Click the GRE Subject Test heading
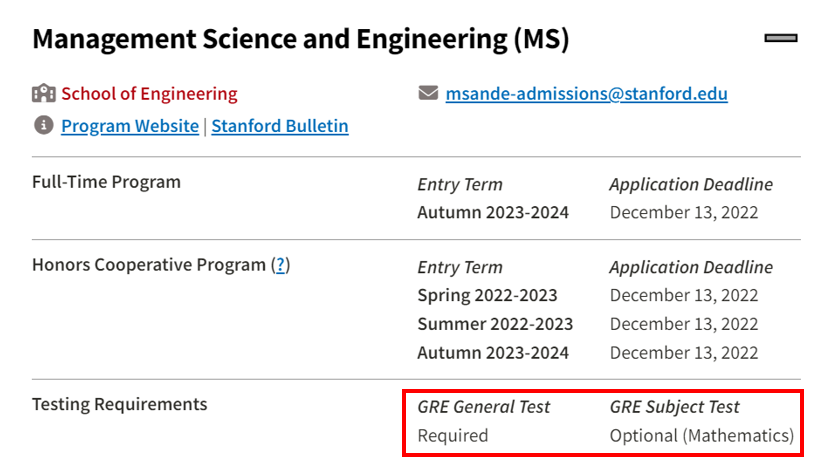818x468 pixels. [x=675, y=406]
